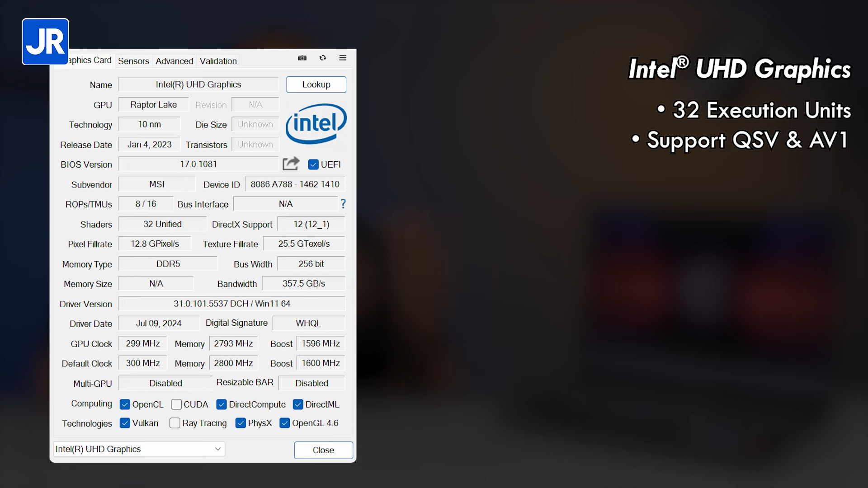This screenshot has height=488, width=868.
Task: Toggle the CUDA checkbox
Action: click(176, 404)
